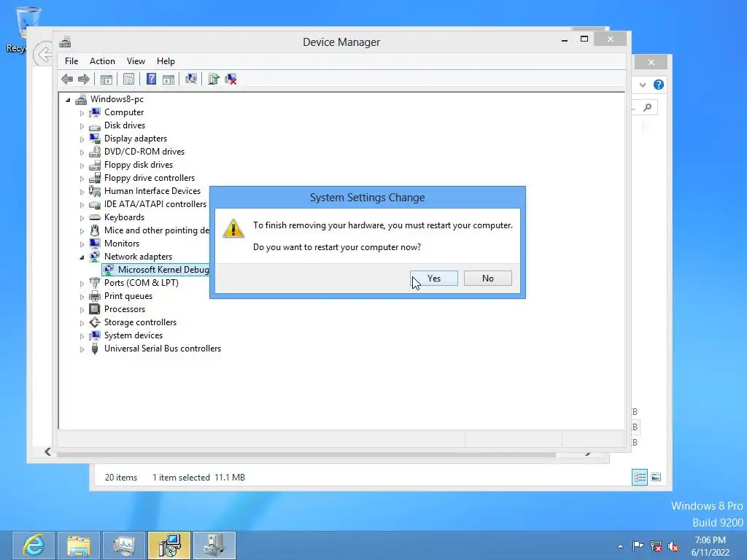Screen dimensions: 747x560
Task: Click the Update Driver Software toolbar icon
Action: (x=214, y=79)
